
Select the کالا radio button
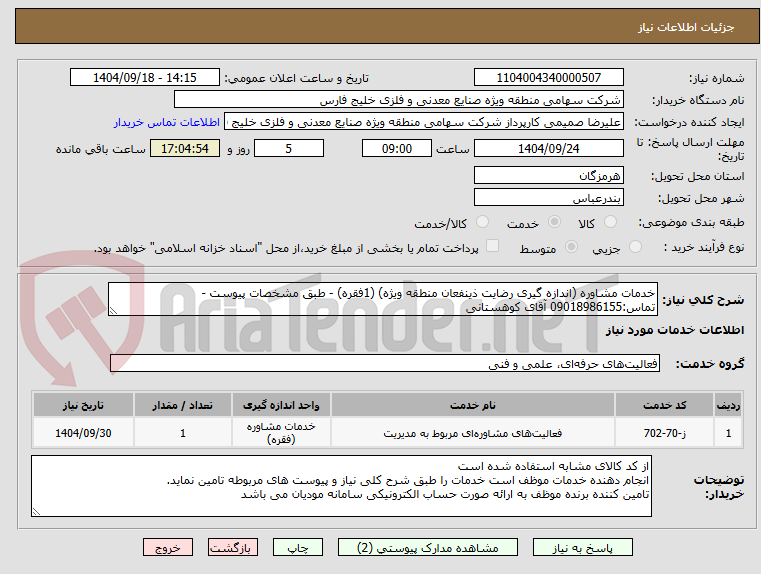click(x=610, y=222)
